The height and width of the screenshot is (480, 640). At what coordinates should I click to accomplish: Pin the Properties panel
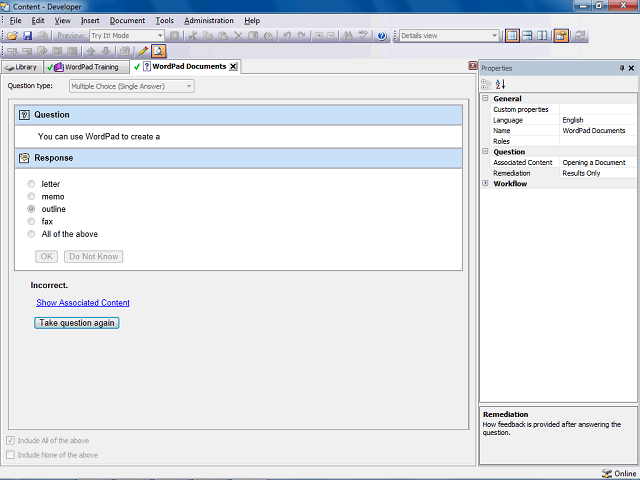[622, 68]
